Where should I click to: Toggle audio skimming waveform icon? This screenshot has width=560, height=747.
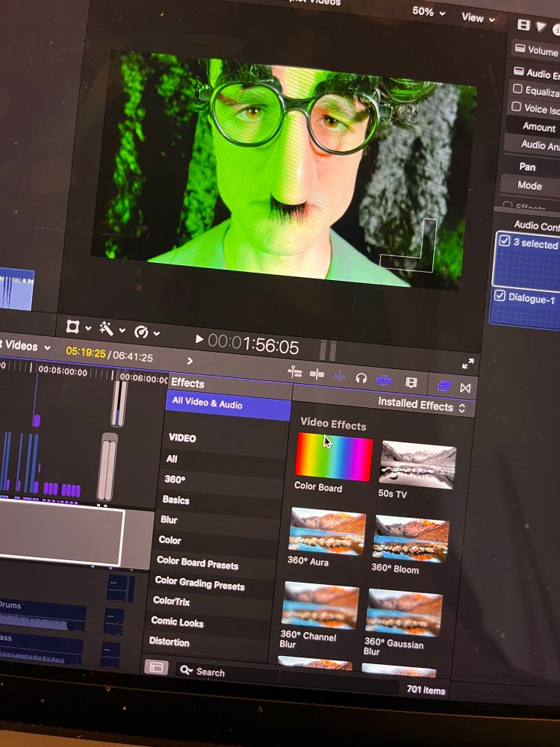point(339,376)
